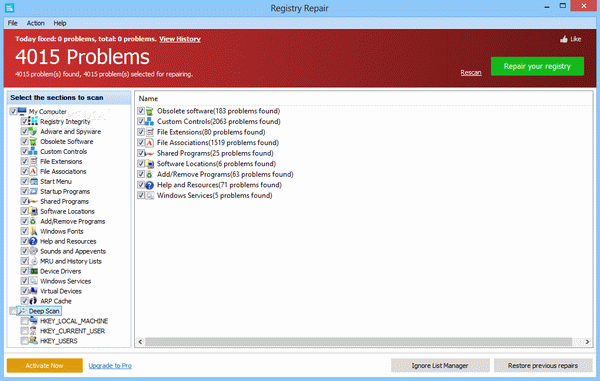Click the ARP Cache icon in sidebar
Image resolution: width=600 pixels, height=381 pixels.
tap(33, 301)
